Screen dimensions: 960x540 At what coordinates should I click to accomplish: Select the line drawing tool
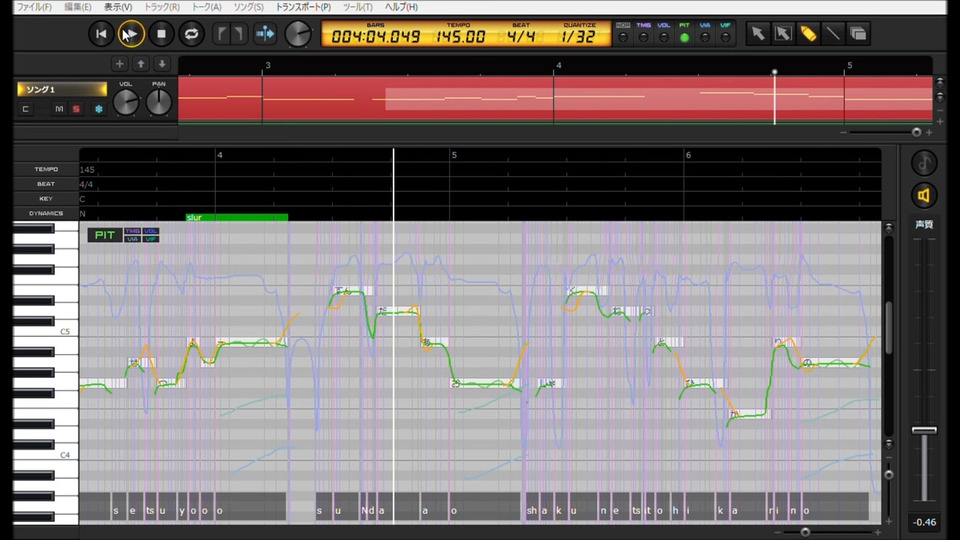pos(833,34)
